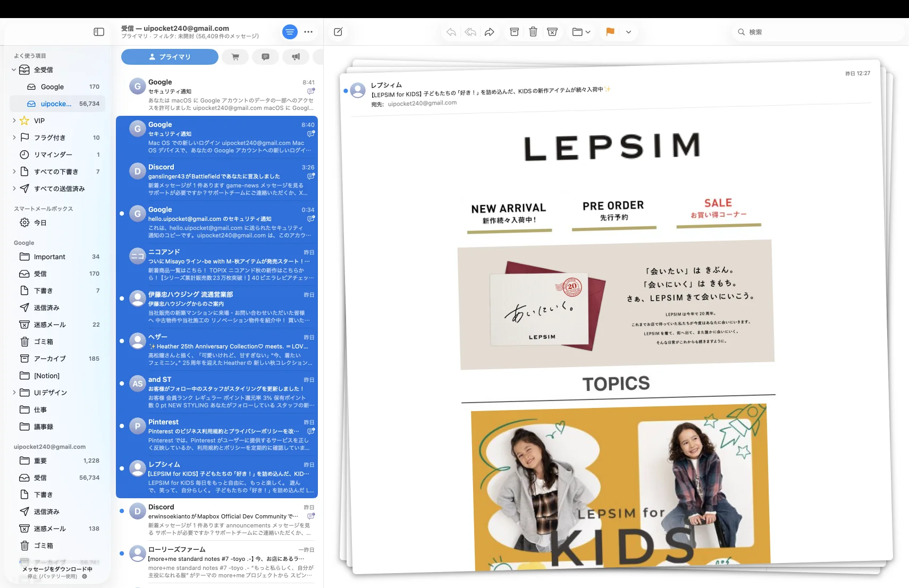909x588 pixels.
Task: Reply all to the selected message
Action: coord(470,32)
